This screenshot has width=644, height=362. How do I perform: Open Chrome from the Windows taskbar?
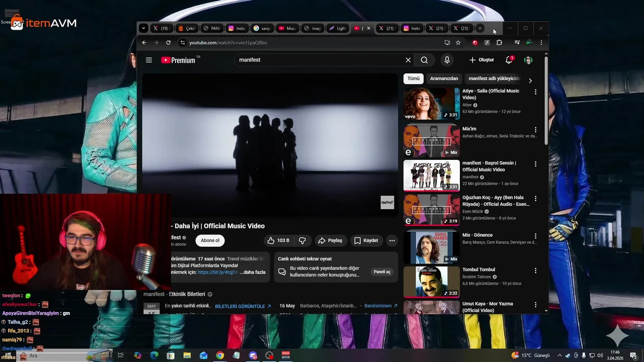click(x=220, y=355)
